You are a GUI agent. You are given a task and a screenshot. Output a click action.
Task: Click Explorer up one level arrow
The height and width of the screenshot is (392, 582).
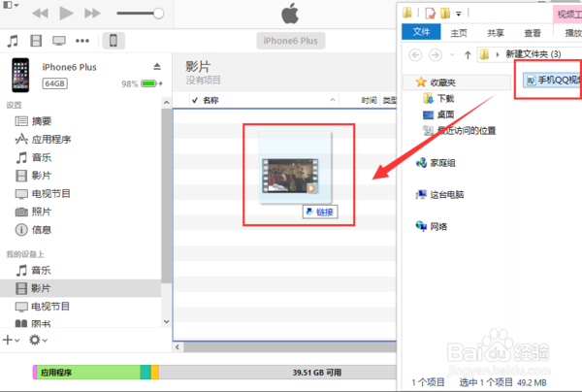(468, 55)
